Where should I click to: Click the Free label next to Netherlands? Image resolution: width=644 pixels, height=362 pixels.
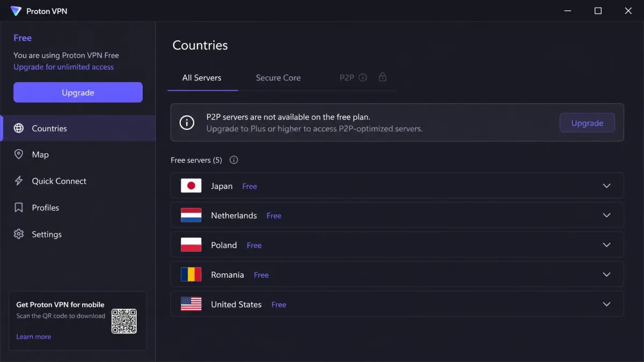pos(274,216)
